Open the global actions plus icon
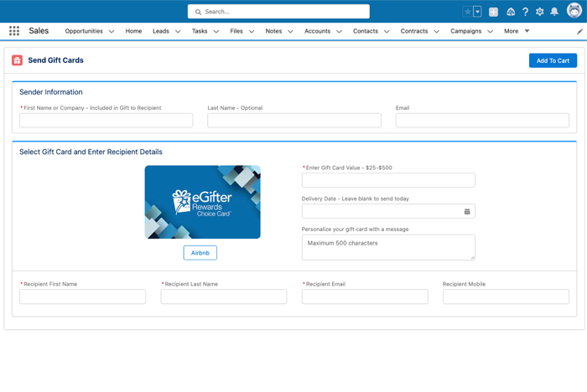 click(493, 12)
